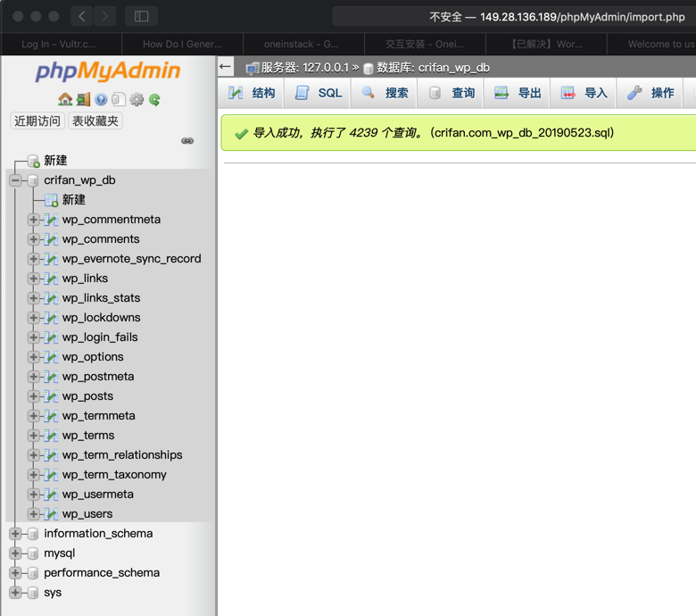Click the crifan_wp_db breadcrumb database link
Screen dimensions: 696x616
[433, 68]
